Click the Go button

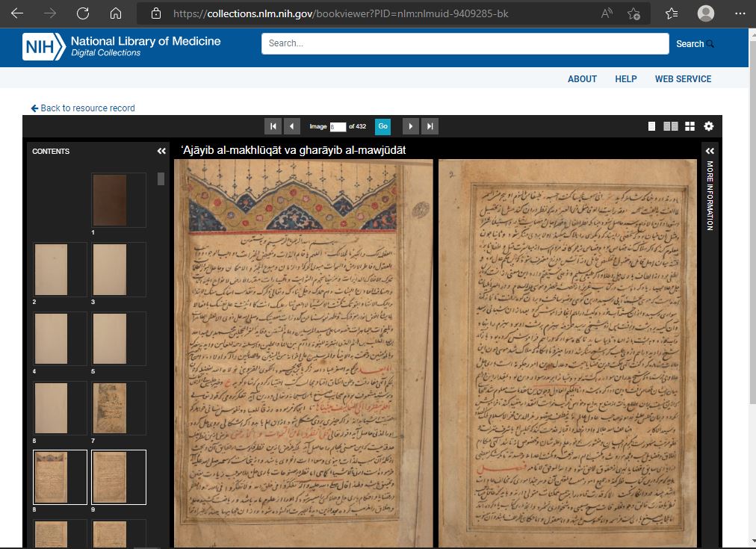[382, 126]
